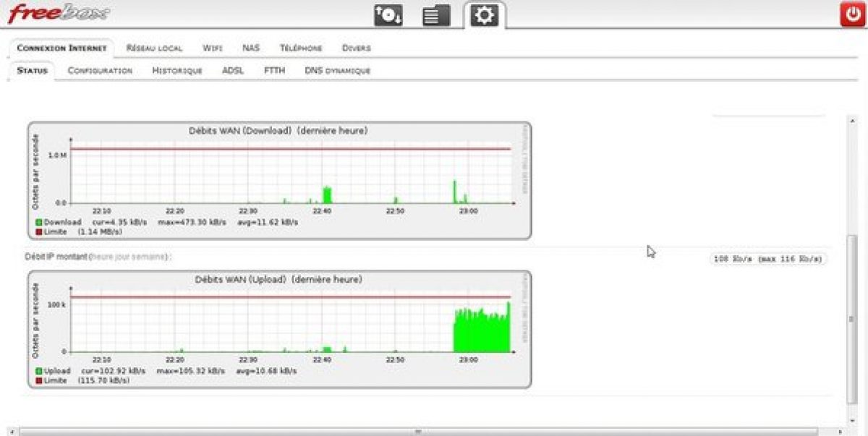Open the Wifi tab

click(x=213, y=48)
